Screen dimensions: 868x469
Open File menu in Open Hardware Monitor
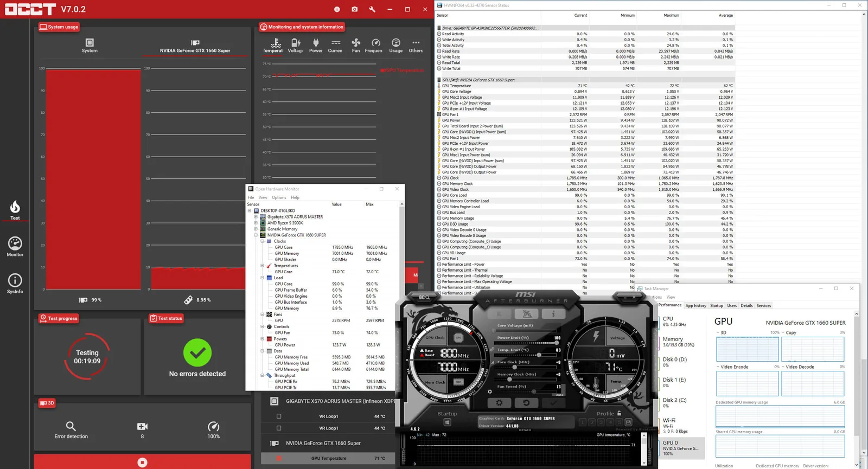pos(251,197)
